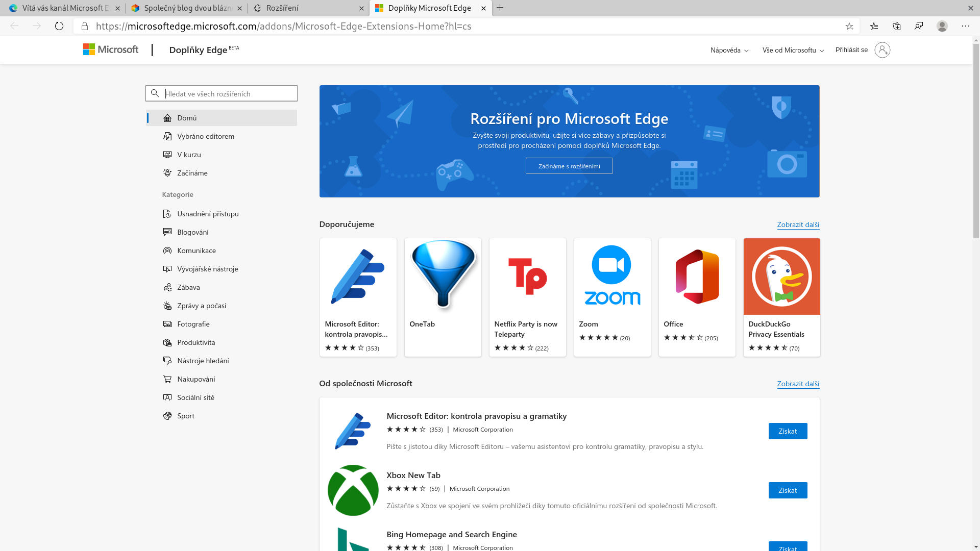This screenshot has height=551, width=980.
Task: Open Produktivita category
Action: coord(222,342)
